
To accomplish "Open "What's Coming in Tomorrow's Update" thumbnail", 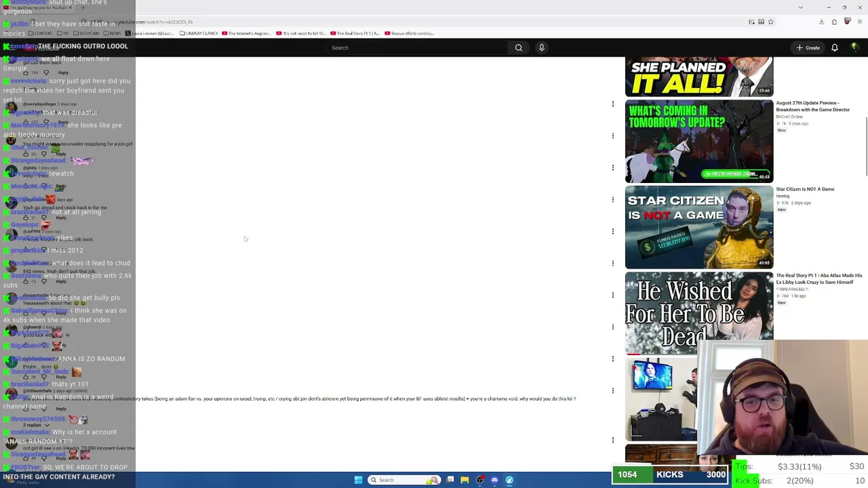I will 699,141.
